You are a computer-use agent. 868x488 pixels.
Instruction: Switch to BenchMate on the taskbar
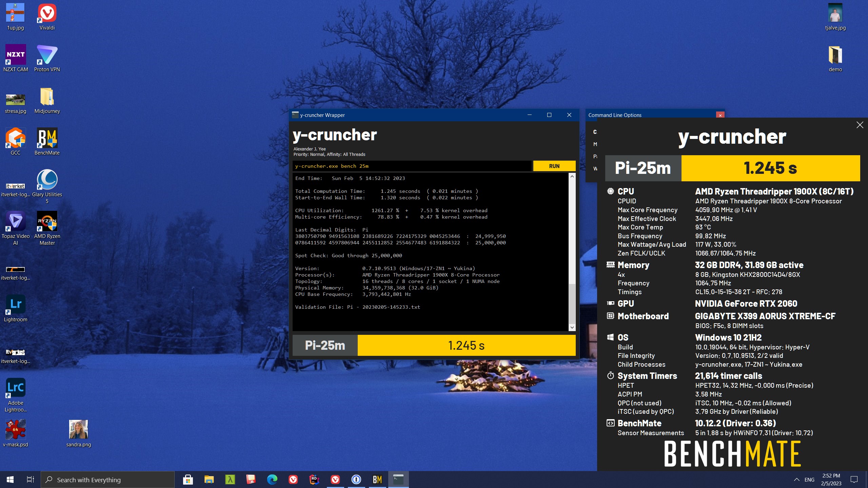(377, 480)
